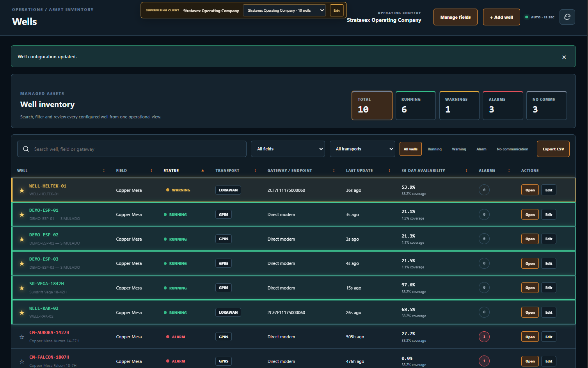Toggle Status column sort arrow

203,171
